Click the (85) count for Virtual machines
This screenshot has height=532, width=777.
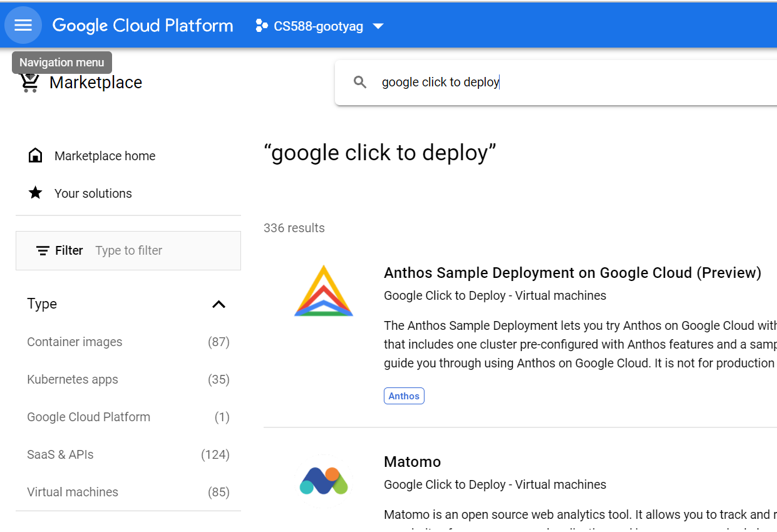pos(219,492)
